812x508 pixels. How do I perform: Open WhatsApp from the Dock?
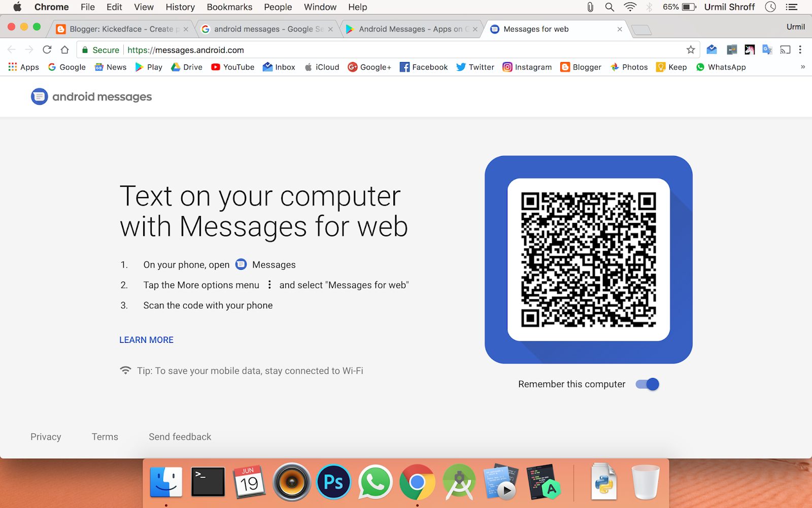[x=375, y=482]
